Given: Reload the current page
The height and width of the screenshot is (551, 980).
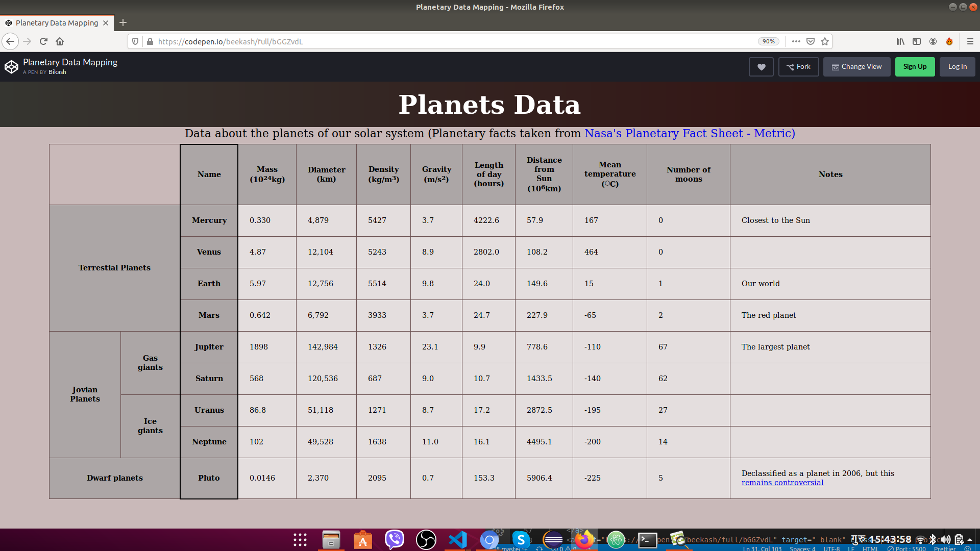Looking at the screenshot, I should click(43, 41).
